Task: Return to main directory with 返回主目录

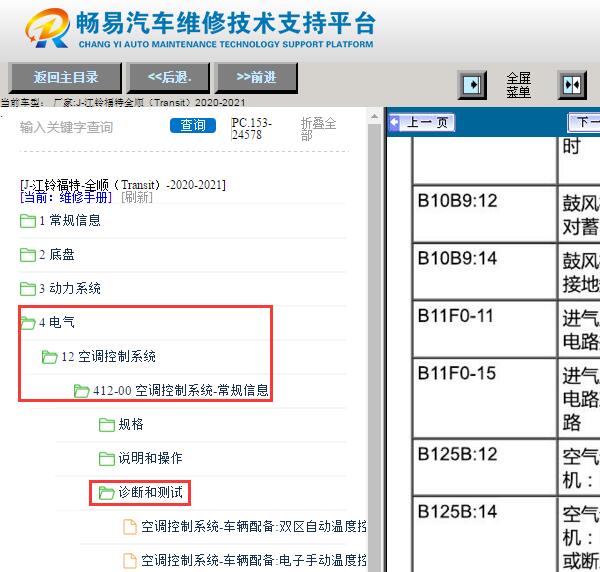Action: point(65,78)
